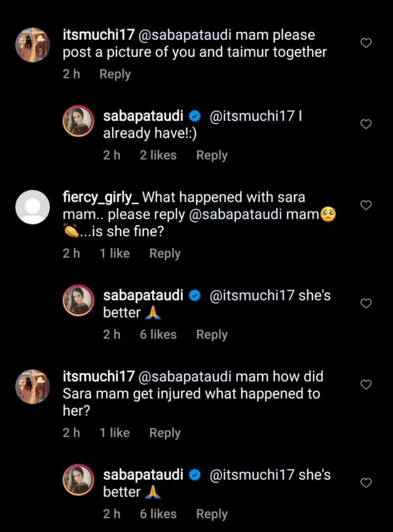The width and height of the screenshot is (393, 532).
Task: Open fiercy_girly_'s default profile picture
Action: point(32,207)
